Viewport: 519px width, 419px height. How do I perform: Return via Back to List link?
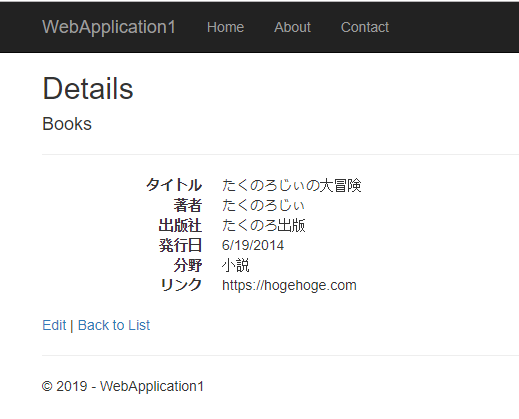(114, 325)
